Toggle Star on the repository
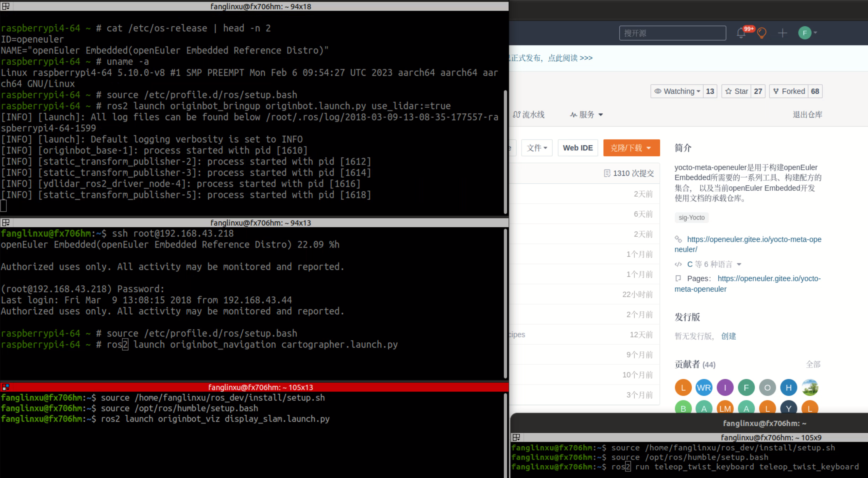This screenshot has height=478, width=868. 736,91
